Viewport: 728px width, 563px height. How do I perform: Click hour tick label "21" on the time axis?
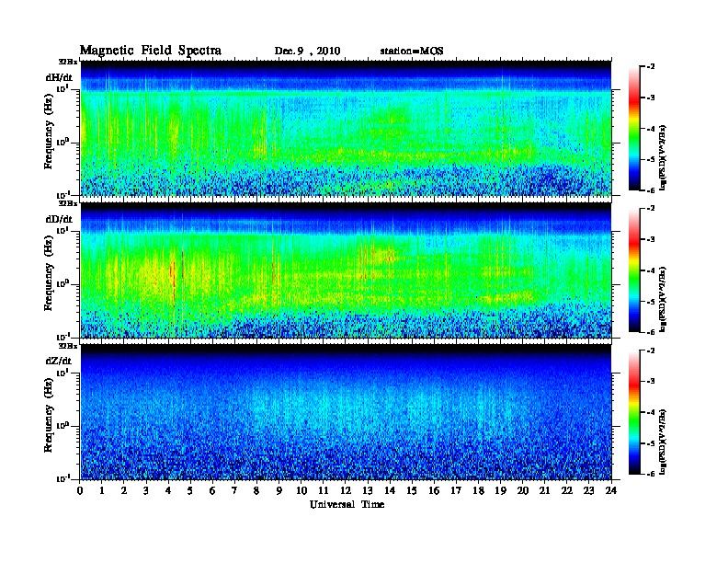click(544, 491)
